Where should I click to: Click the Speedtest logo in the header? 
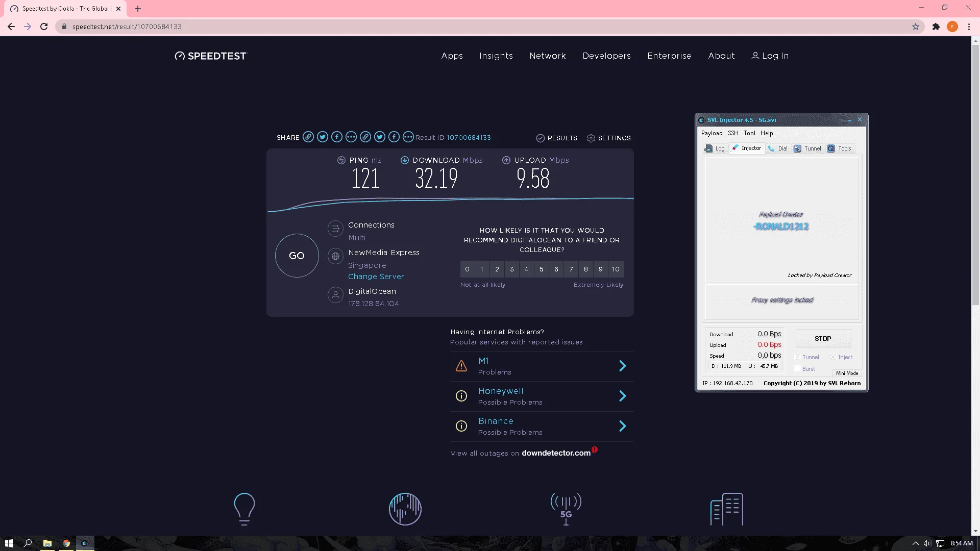pyautogui.click(x=210, y=56)
